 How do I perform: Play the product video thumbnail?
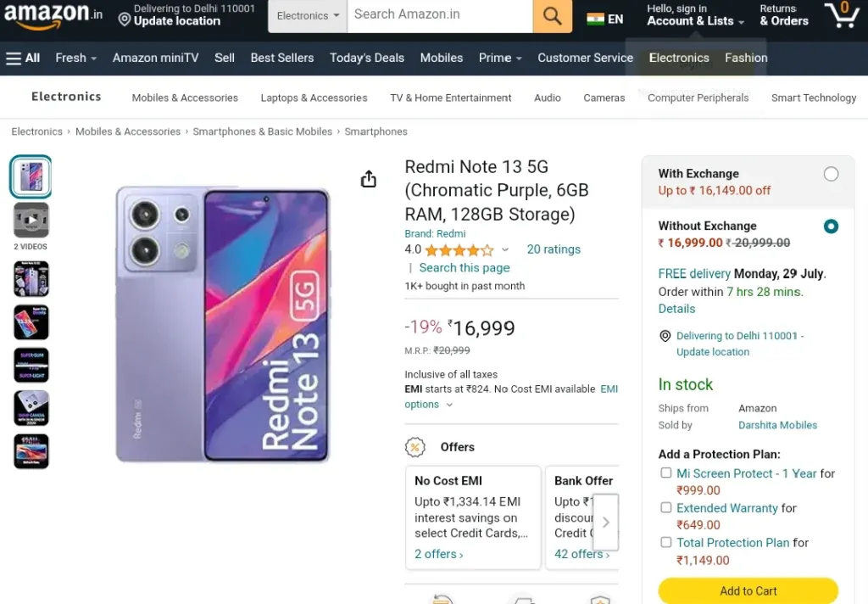click(x=31, y=220)
